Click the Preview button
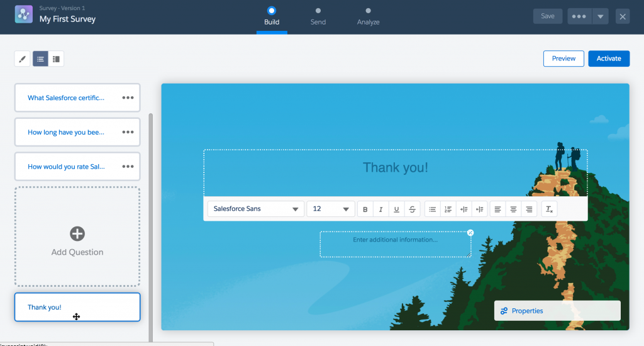Image resolution: width=644 pixels, height=346 pixels. pos(563,59)
